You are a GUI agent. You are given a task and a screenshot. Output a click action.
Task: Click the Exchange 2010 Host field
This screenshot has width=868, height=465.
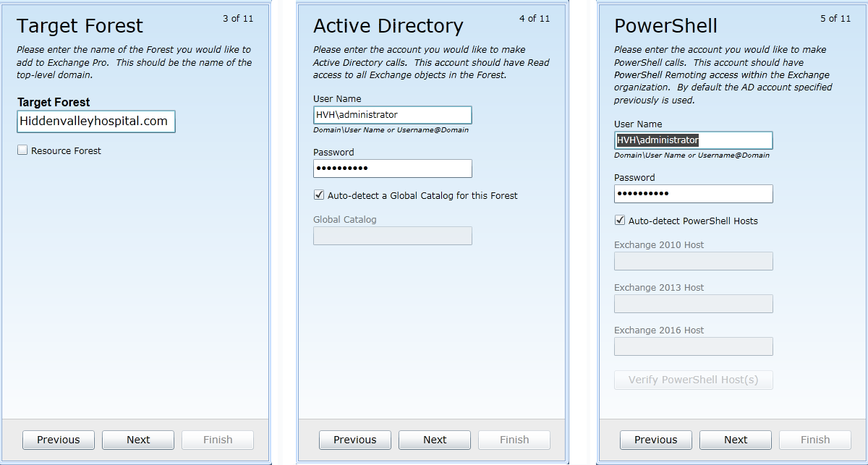(694, 261)
